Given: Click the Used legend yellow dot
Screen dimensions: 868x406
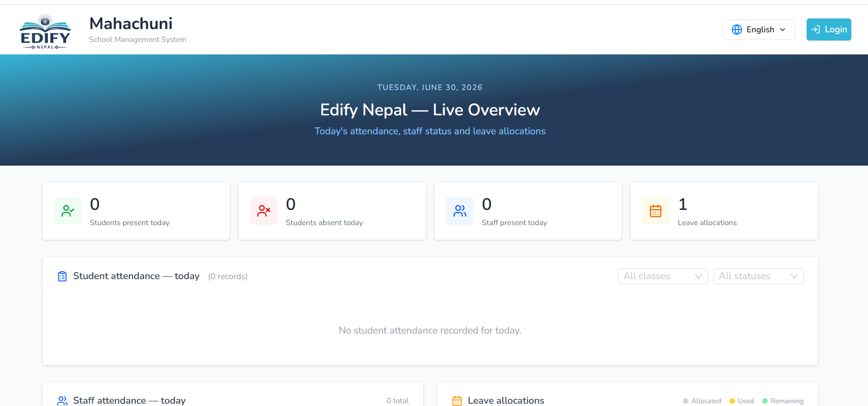Looking at the screenshot, I should 732,401.
